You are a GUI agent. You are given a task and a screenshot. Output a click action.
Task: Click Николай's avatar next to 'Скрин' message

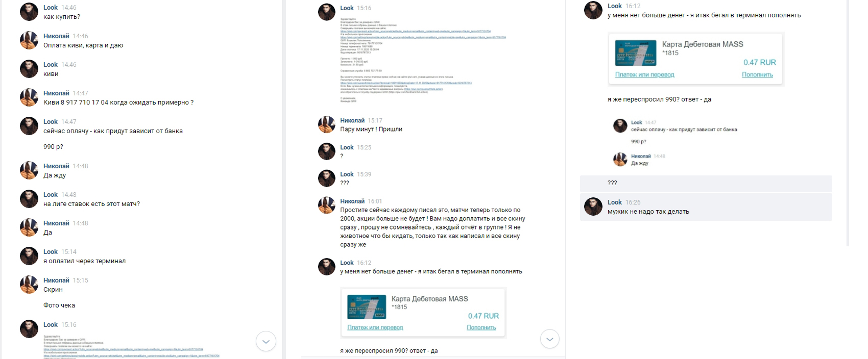tap(29, 285)
